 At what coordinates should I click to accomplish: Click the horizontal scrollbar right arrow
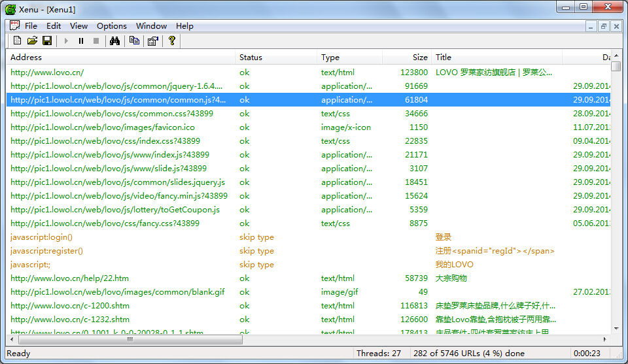[x=604, y=340]
